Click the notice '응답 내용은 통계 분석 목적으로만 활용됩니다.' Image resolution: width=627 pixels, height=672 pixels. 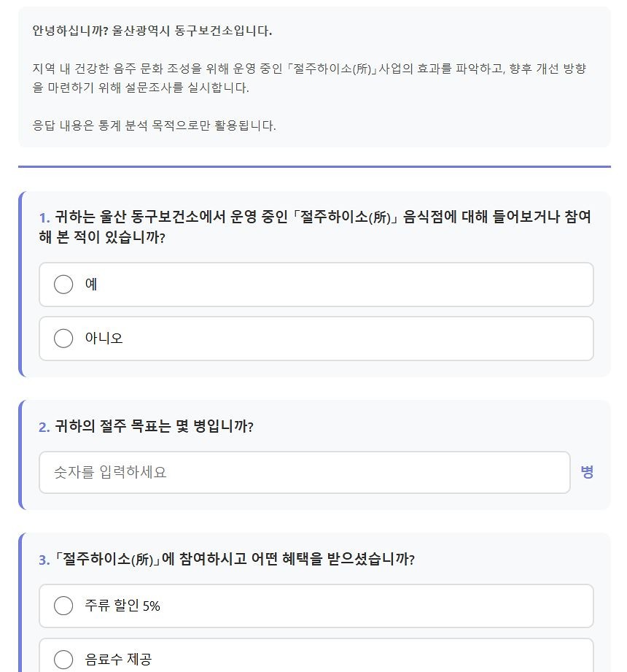pyautogui.click(x=154, y=125)
